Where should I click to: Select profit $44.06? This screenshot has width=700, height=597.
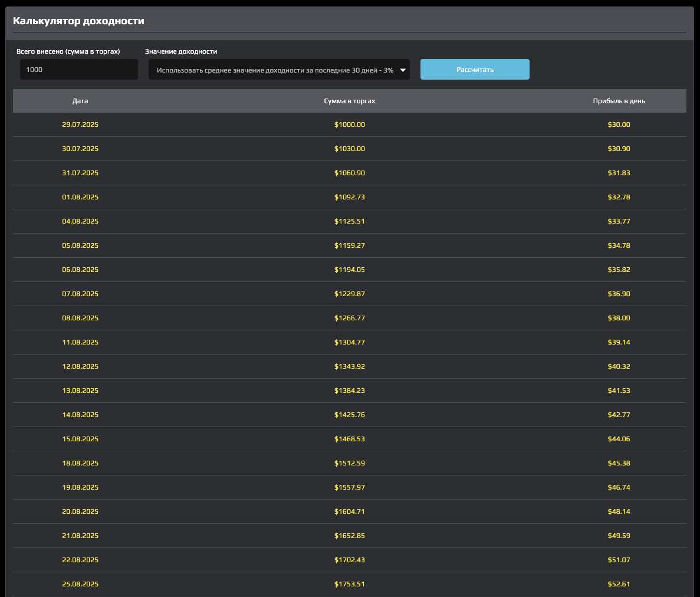point(619,439)
